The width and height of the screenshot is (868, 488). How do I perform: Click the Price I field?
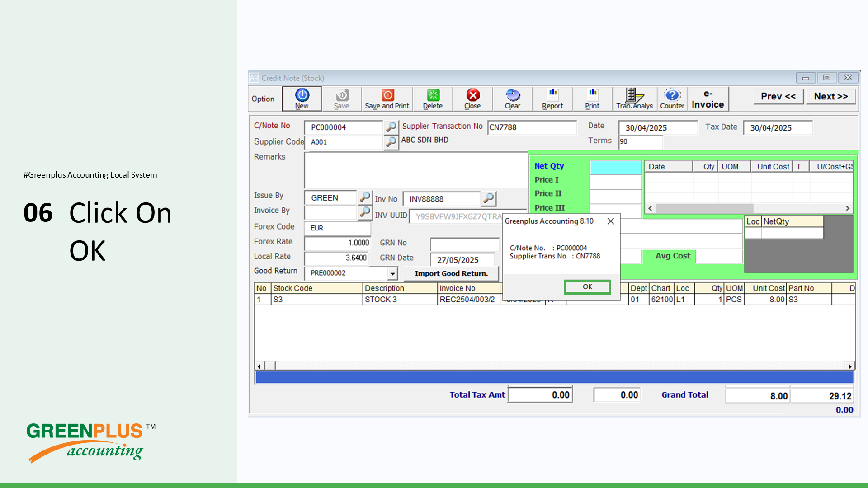click(616, 182)
